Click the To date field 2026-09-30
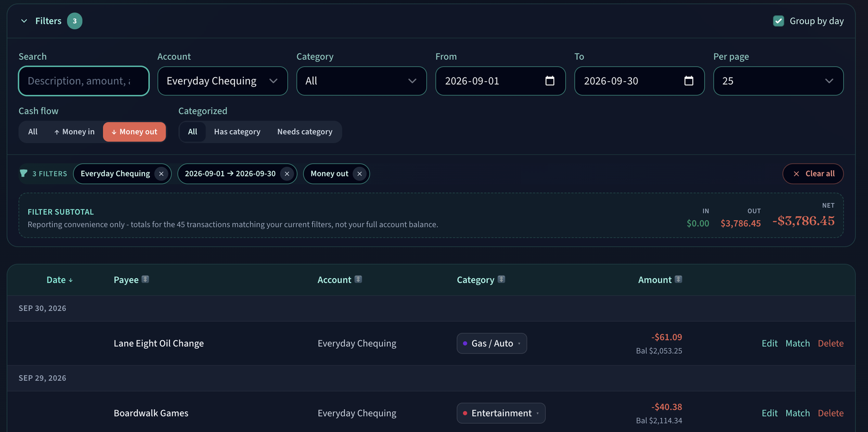 (x=640, y=81)
